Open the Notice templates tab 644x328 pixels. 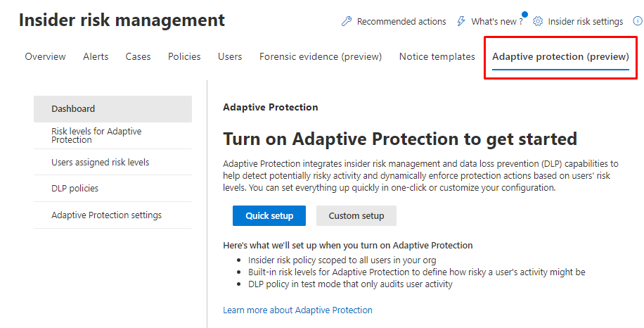[x=437, y=56]
